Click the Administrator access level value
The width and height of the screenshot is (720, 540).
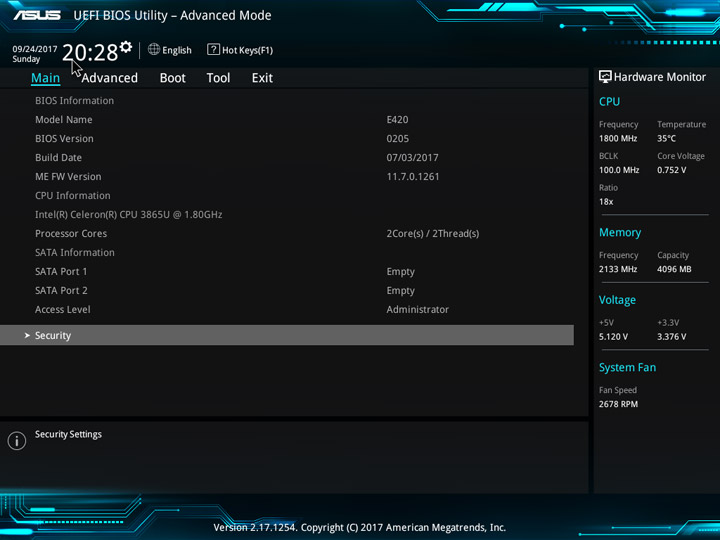click(x=417, y=310)
